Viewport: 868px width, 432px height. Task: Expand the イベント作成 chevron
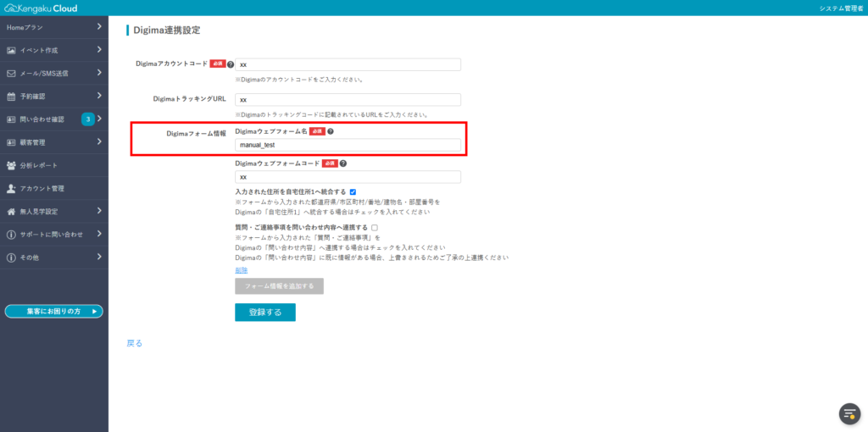point(99,50)
